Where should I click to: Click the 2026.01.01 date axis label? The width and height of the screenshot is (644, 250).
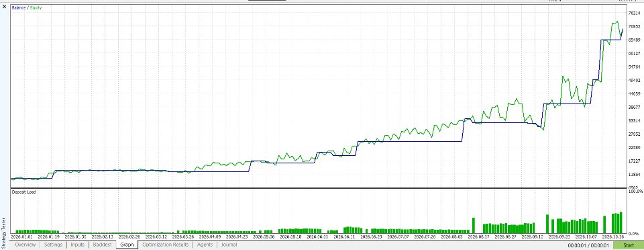(x=21, y=237)
